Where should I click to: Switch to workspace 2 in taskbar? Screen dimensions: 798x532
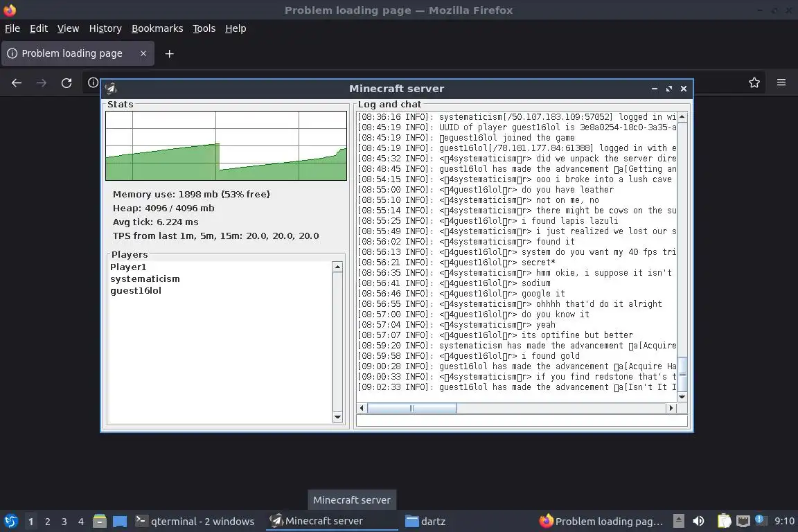pyautogui.click(x=47, y=522)
